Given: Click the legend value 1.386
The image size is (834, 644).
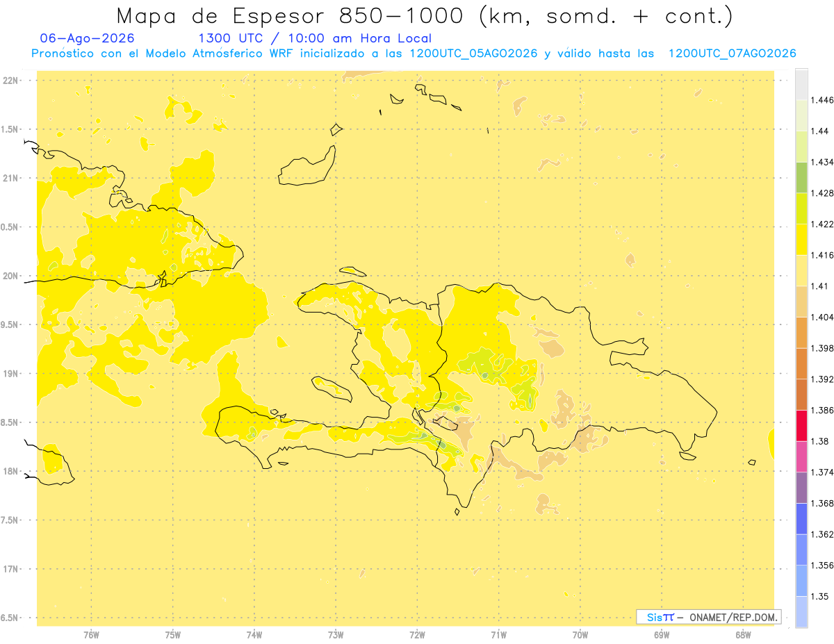Looking at the screenshot, I should point(822,410).
